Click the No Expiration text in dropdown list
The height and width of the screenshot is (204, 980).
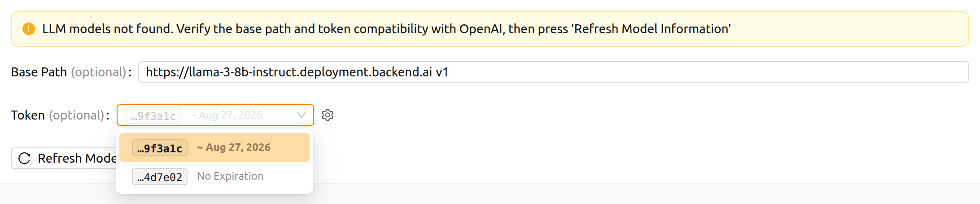[230, 176]
